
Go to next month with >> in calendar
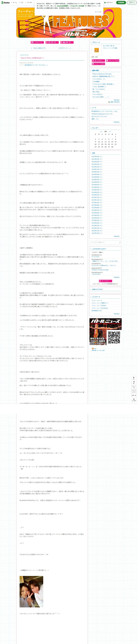tap(110, 131)
